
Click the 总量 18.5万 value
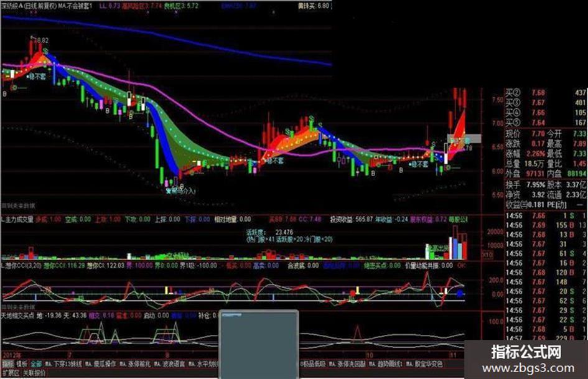[534, 164]
